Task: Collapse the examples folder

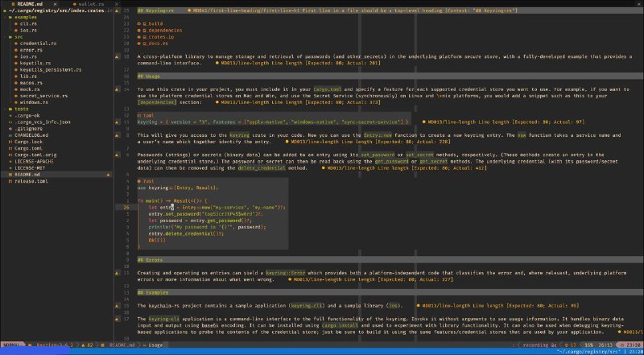Action: (x=25, y=17)
